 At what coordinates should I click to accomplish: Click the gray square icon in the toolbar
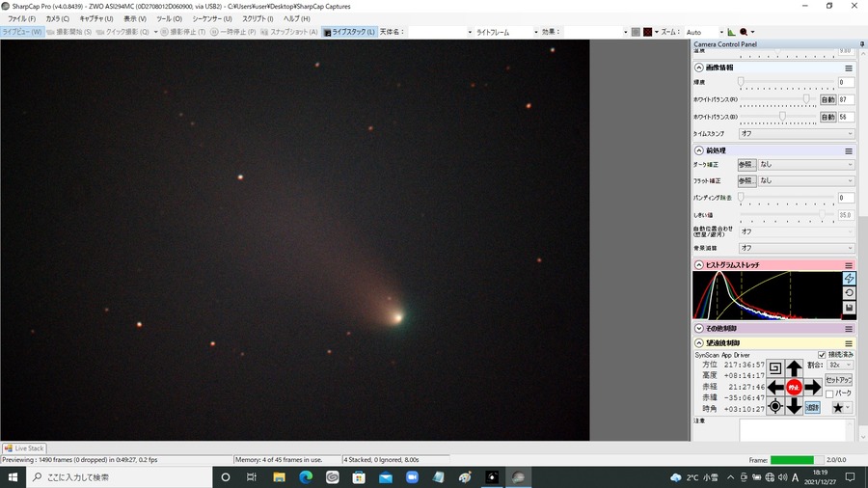pos(636,32)
